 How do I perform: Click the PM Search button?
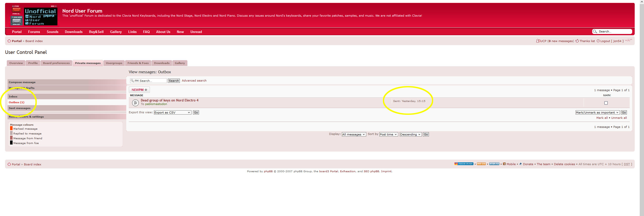pos(174,81)
